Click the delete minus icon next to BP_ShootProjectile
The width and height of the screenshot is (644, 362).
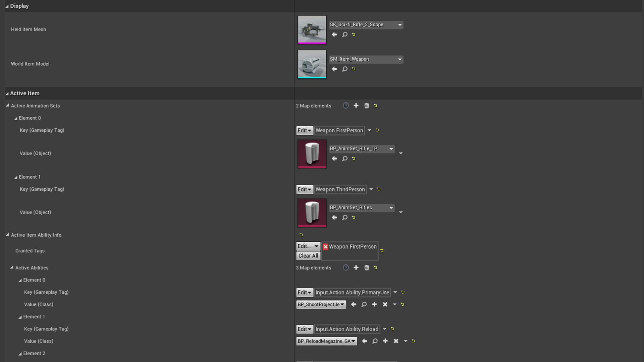tap(384, 304)
